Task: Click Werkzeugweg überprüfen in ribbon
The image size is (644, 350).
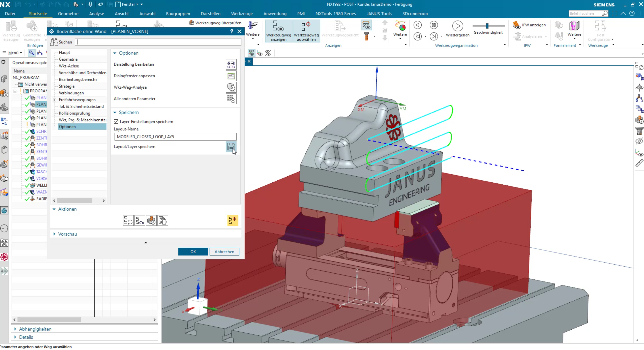Action: click(x=215, y=23)
